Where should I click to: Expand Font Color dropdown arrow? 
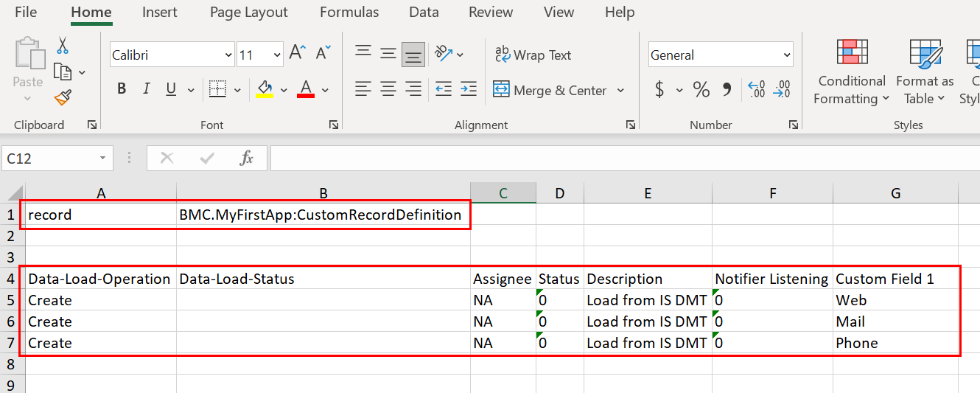325,90
